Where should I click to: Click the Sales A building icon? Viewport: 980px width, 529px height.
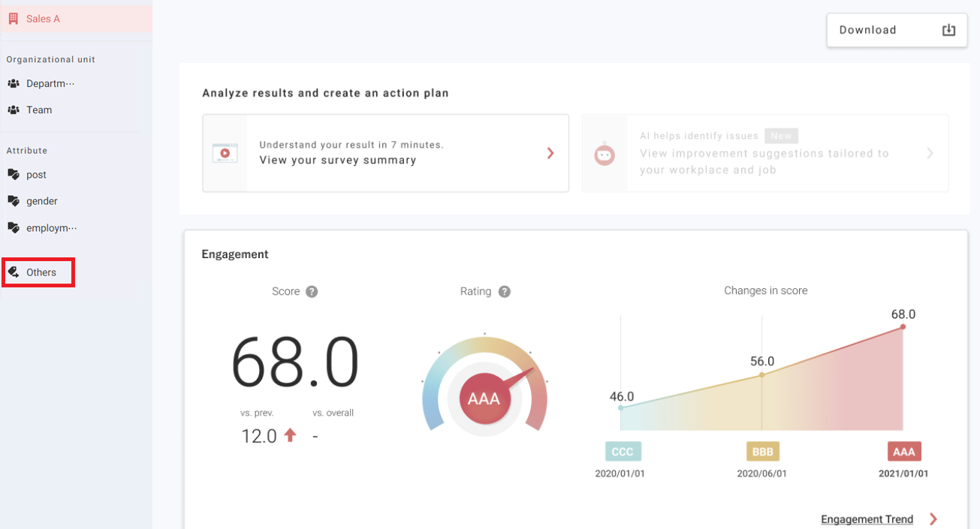click(14, 19)
